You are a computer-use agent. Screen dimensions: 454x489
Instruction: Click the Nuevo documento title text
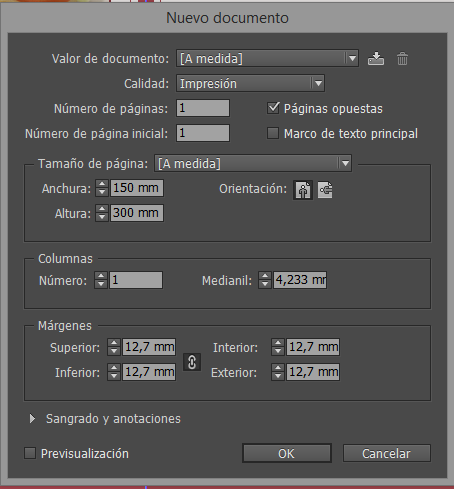coord(227,18)
